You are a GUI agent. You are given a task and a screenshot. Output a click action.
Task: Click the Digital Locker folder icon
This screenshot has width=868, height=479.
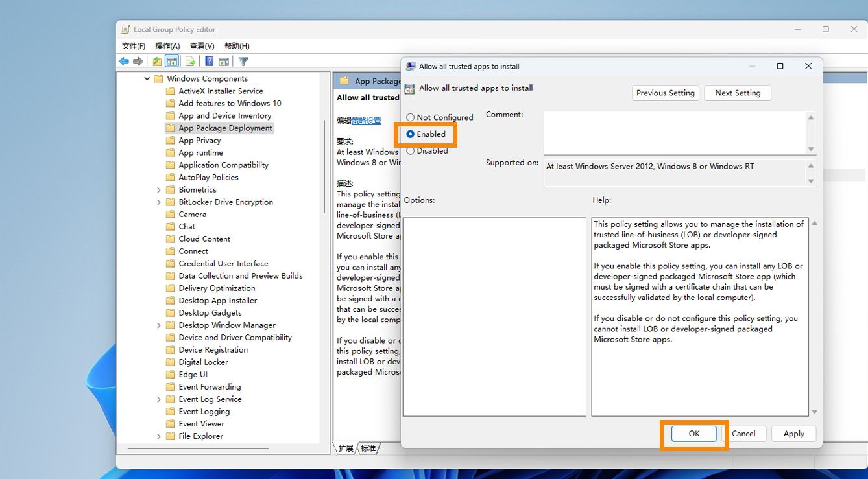(170, 362)
